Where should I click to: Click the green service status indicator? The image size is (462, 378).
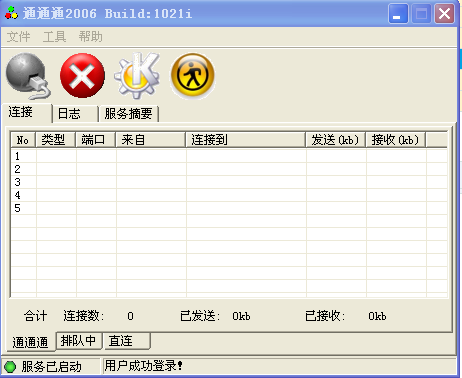(10, 367)
